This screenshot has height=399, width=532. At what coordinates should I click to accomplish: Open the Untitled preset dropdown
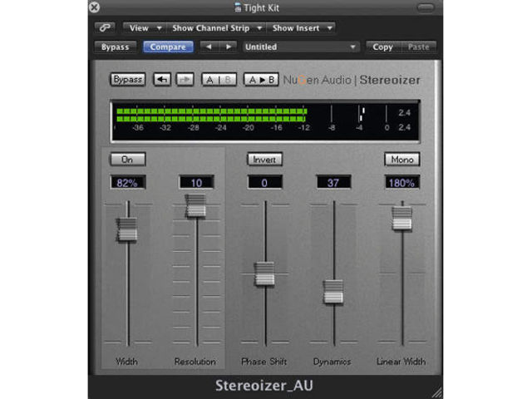pos(300,47)
